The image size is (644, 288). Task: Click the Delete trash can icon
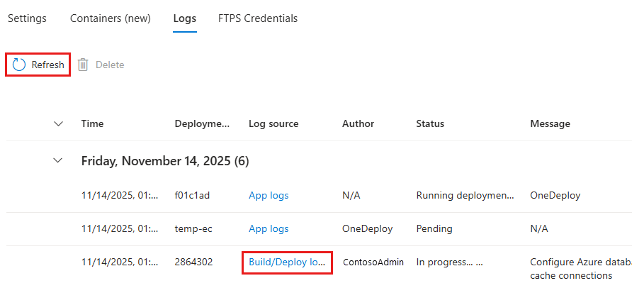pyautogui.click(x=83, y=65)
